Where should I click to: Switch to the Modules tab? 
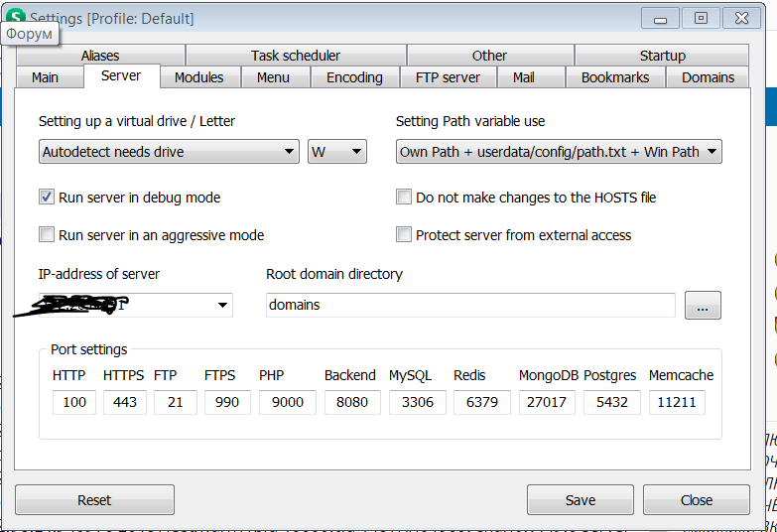tap(198, 77)
